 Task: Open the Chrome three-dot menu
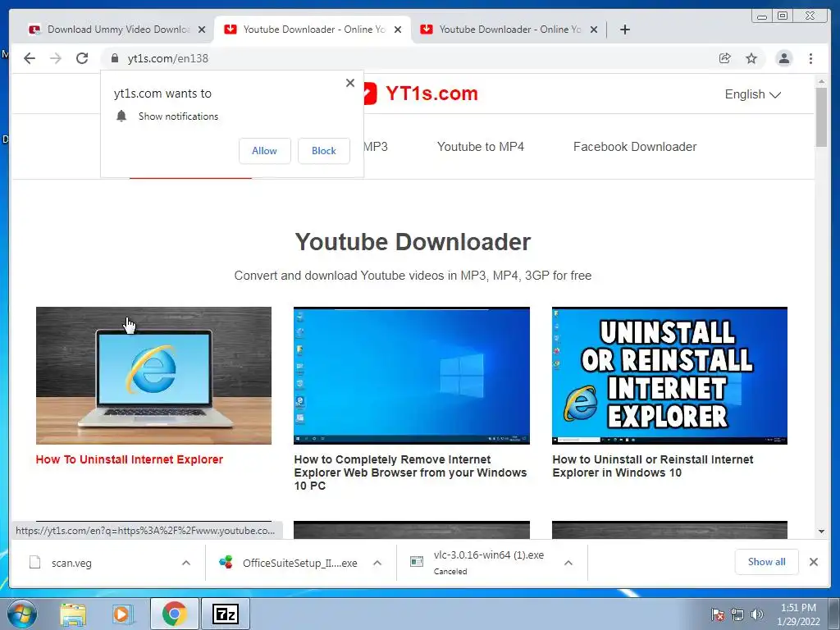tap(810, 58)
